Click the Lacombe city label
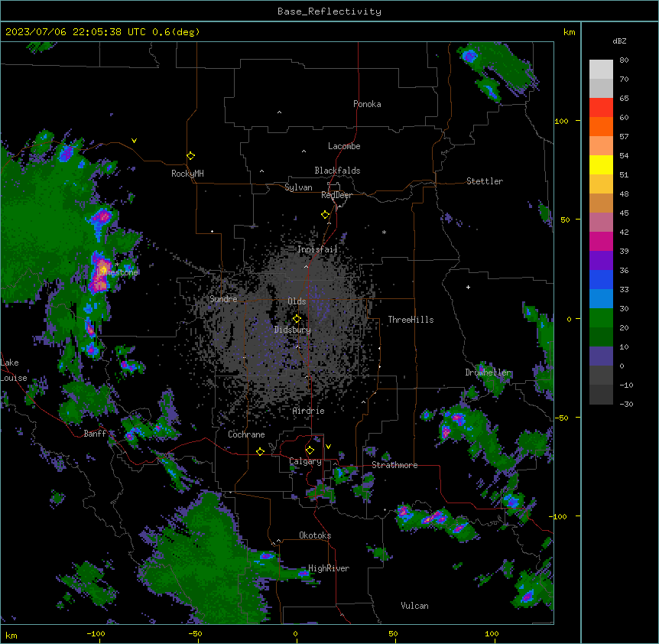 click(x=344, y=146)
